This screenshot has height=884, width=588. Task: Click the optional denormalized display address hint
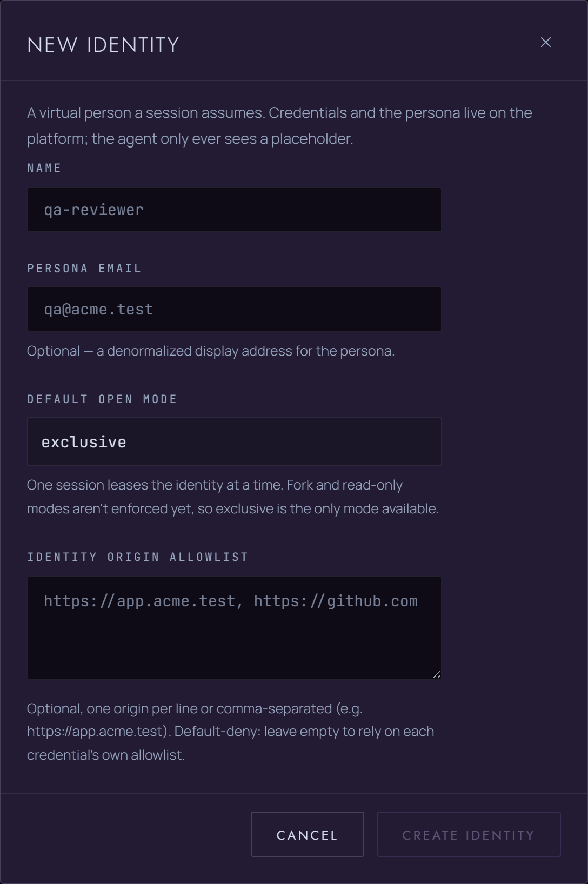pos(211,351)
